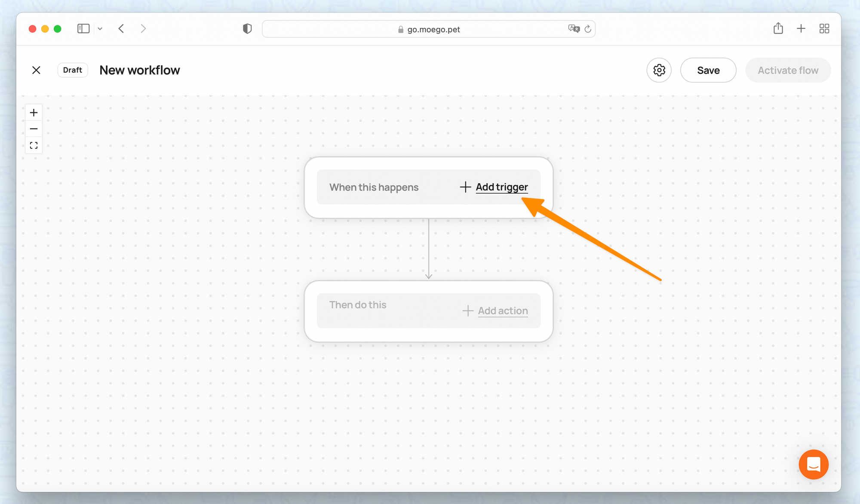Show Safari tab overview grid
Image resolution: width=860 pixels, height=504 pixels.
[x=824, y=29]
